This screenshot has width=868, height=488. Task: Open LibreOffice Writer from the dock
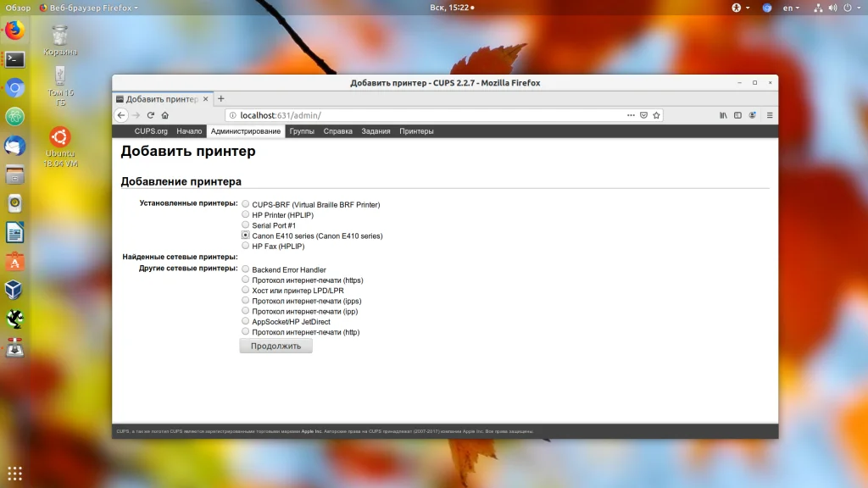tap(15, 233)
